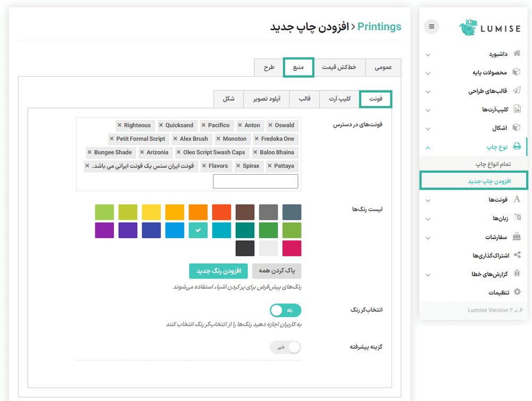Expand the languages menu chevron
Screen dimensions: 532x401
pos(428,219)
